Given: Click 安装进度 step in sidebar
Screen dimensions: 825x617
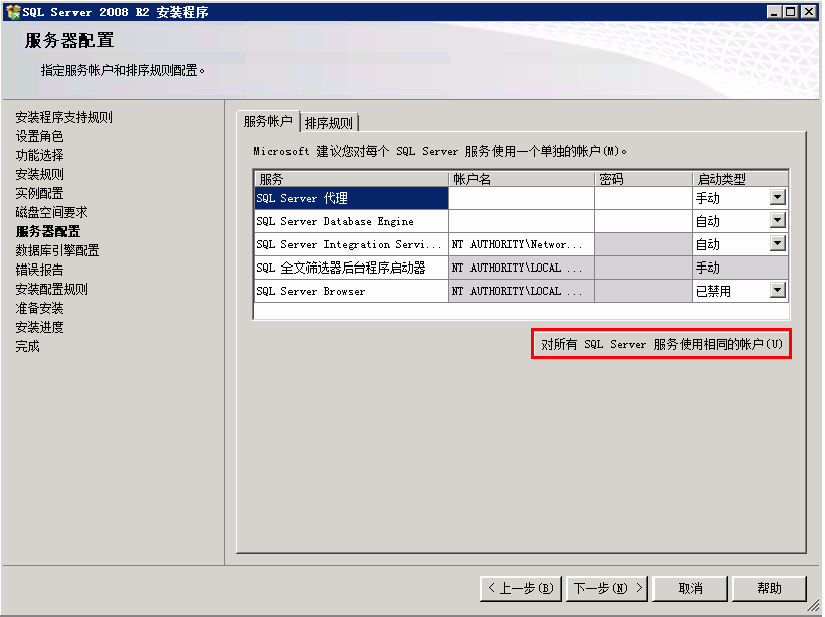Looking at the screenshot, I should click(39, 327).
